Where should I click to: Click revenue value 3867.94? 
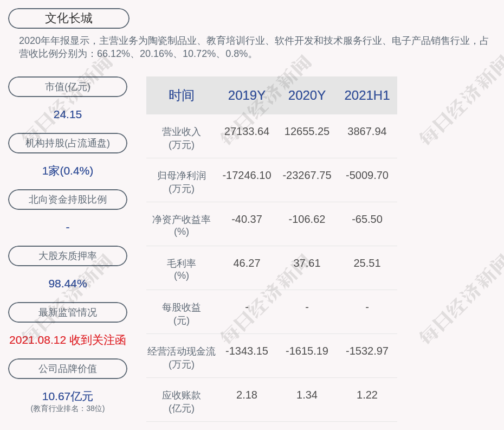(367, 132)
